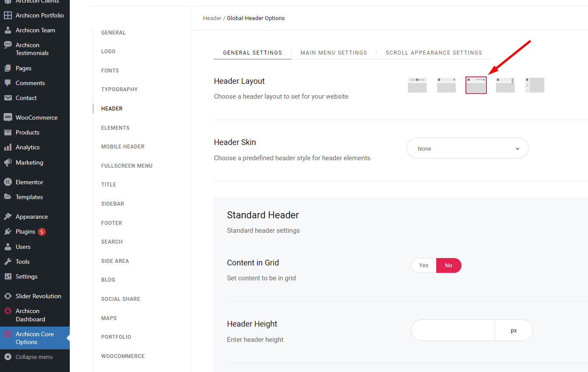Image resolution: width=588 pixels, height=372 pixels.
Task: Open the Typography options section
Action: coord(120,90)
